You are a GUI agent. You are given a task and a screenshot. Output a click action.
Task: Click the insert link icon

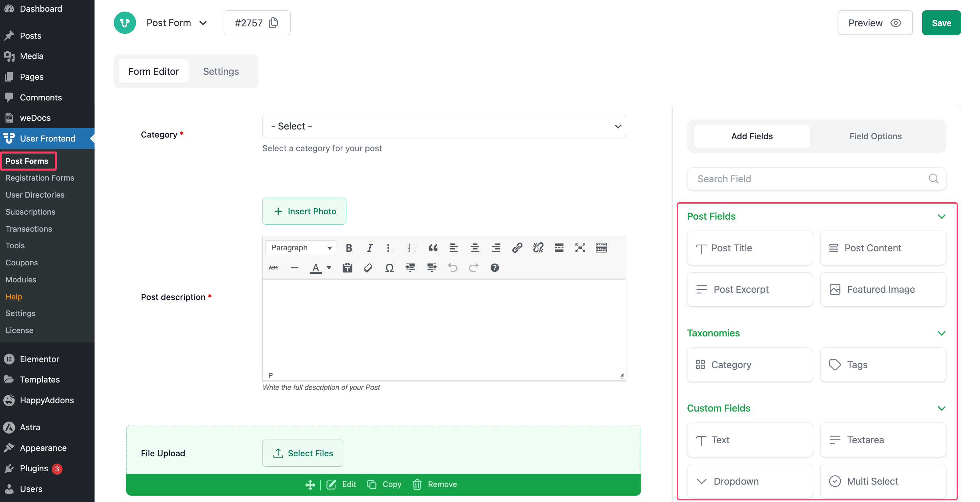tap(517, 248)
